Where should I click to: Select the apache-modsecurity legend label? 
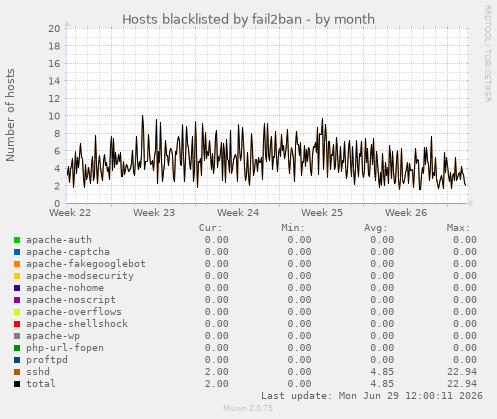(80, 276)
